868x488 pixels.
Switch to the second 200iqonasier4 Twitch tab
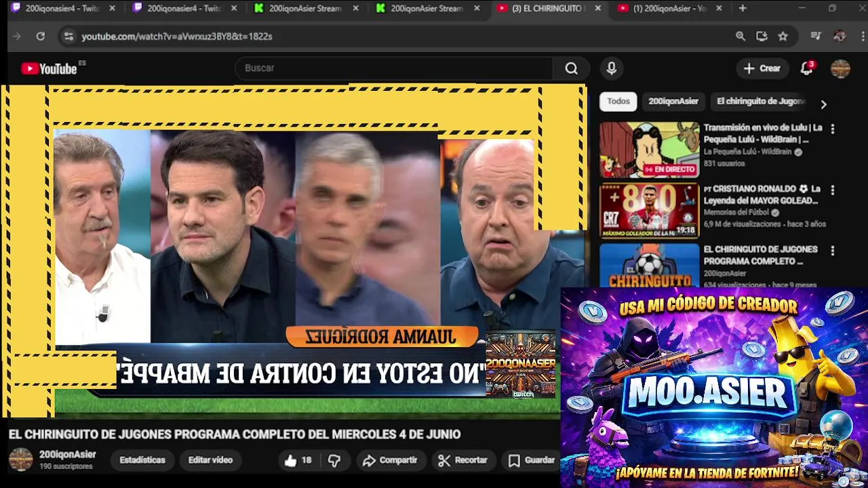tap(183, 9)
